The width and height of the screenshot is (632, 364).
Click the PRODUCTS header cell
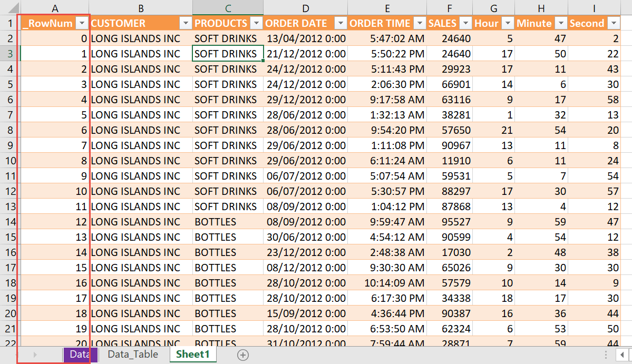(x=228, y=23)
